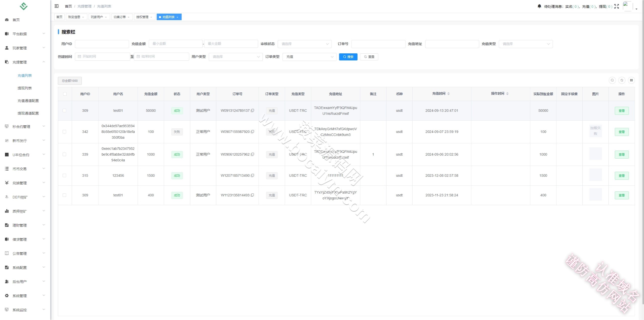The width and height of the screenshot is (644, 320).
Task: Expand DEFI挖矿 sidebar menu
Action: (x=25, y=197)
